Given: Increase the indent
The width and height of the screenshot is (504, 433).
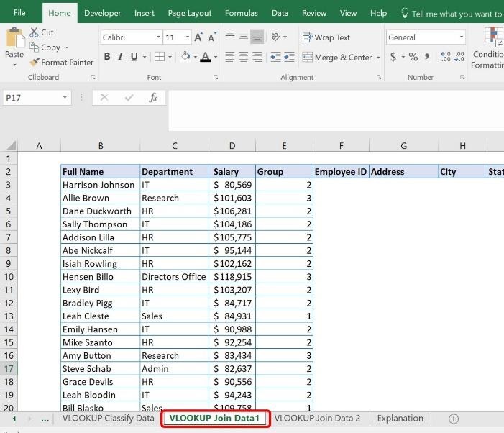Looking at the screenshot, I should [x=289, y=58].
